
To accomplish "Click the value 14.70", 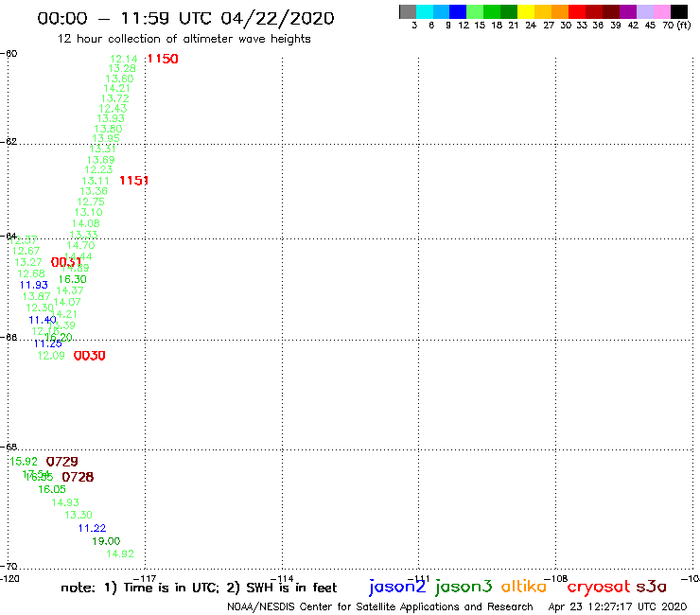I will coord(80,245).
